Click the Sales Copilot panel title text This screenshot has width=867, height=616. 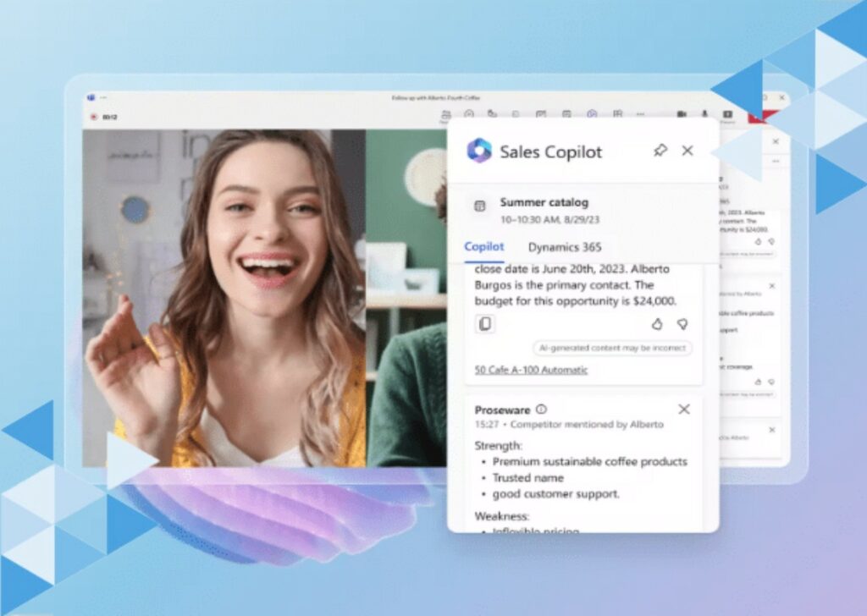(x=550, y=151)
